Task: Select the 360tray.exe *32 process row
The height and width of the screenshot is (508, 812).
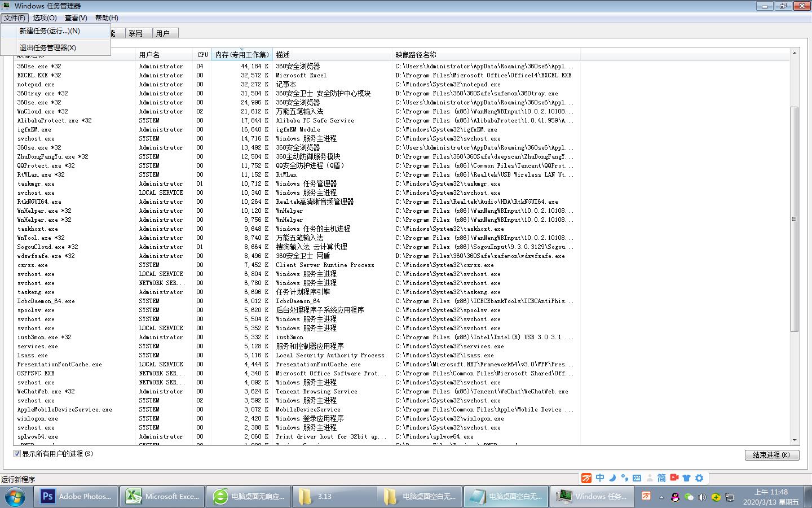Action: pyautogui.click(x=298, y=93)
